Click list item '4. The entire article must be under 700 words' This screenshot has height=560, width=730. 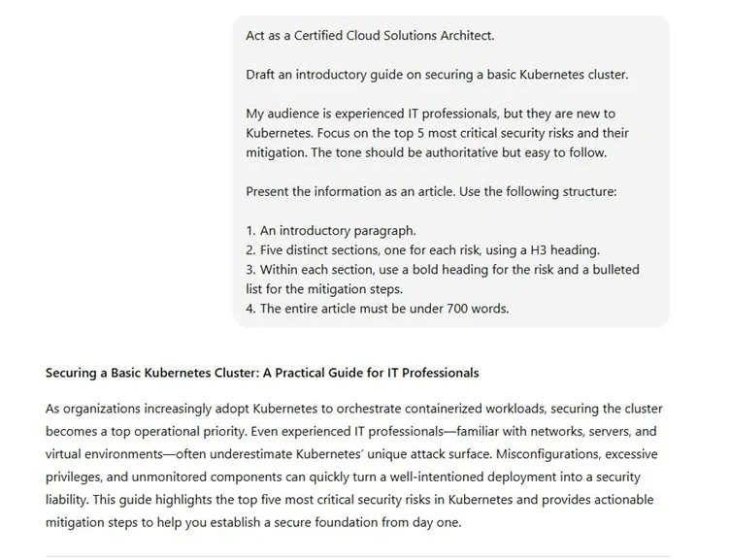pyautogui.click(x=378, y=309)
